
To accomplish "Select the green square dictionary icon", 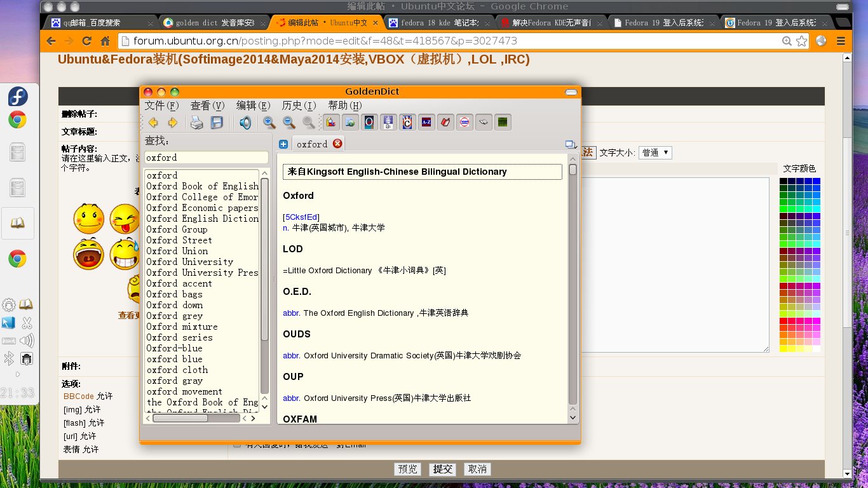I will click(503, 122).
